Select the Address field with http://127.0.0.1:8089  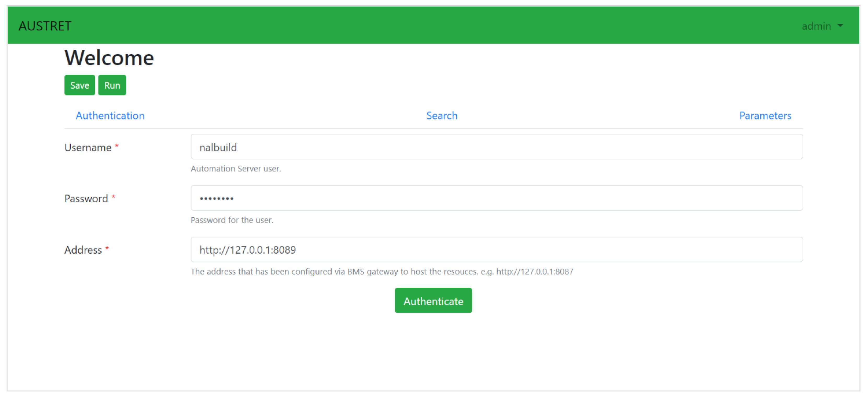pyautogui.click(x=496, y=250)
